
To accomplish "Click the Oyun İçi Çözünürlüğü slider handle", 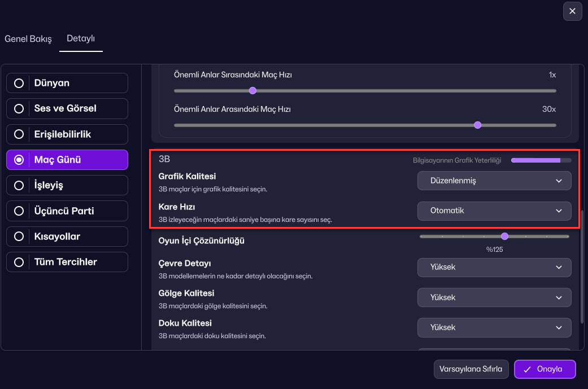I will pyautogui.click(x=504, y=237).
